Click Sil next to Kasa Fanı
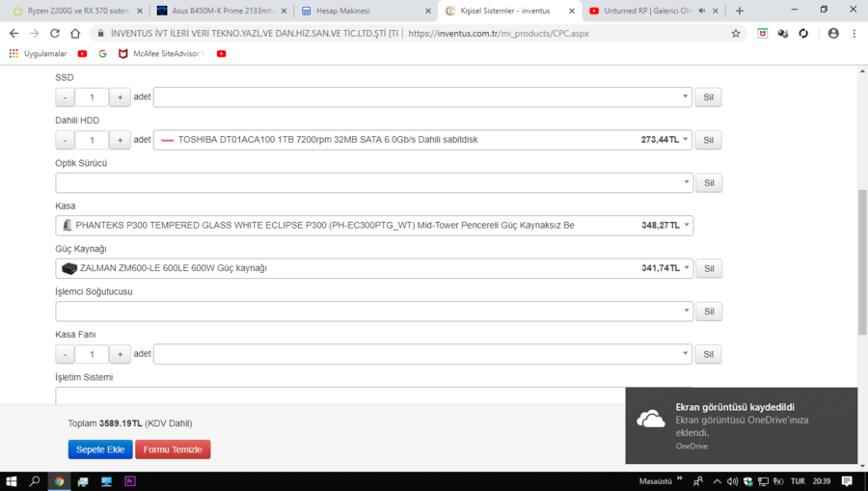Screen dimensions: 868x491 pos(708,354)
